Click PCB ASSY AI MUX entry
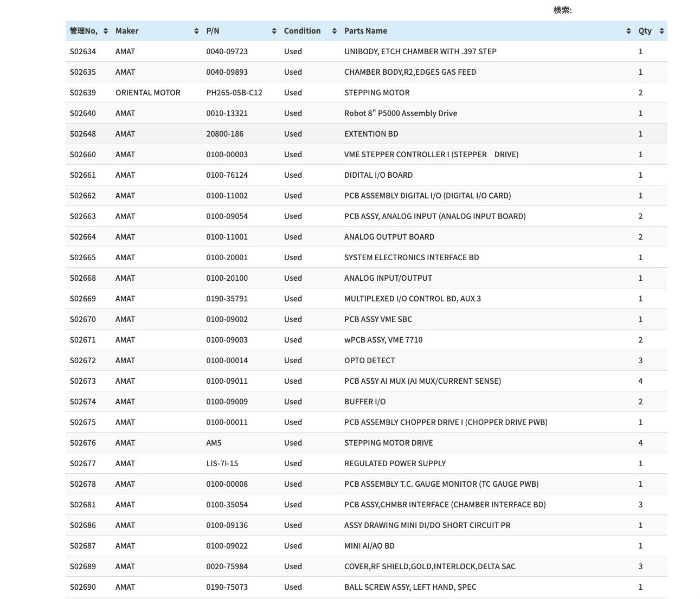Screen dimensions: 700x599 pyautogui.click(x=422, y=381)
